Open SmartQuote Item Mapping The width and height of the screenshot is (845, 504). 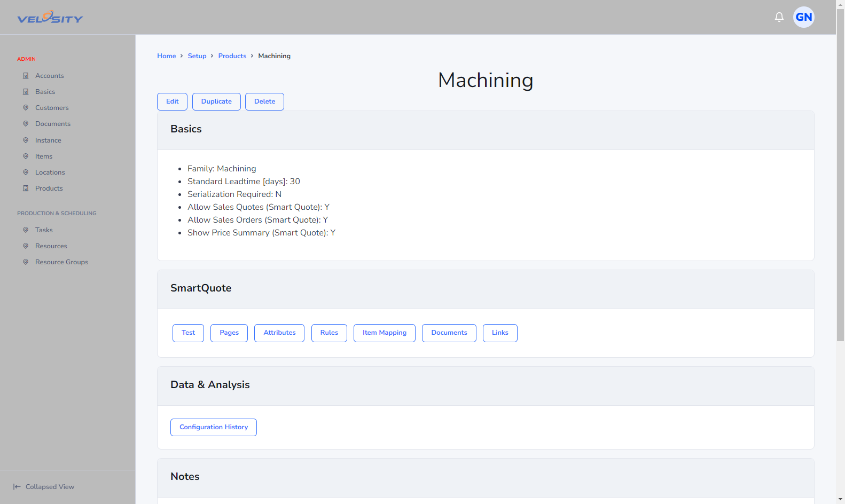pyautogui.click(x=385, y=333)
